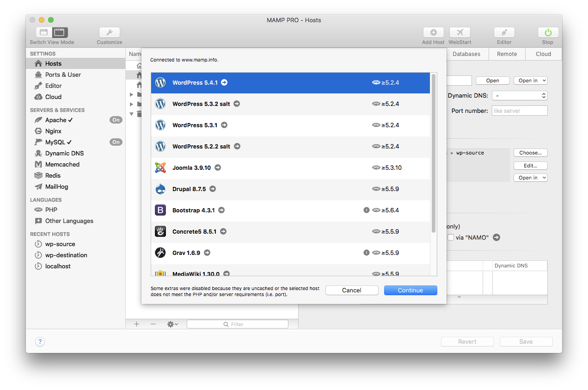Viewport: 588px width, 390px height.
Task: Click the Concrete5 hand logo icon
Action: tap(160, 232)
